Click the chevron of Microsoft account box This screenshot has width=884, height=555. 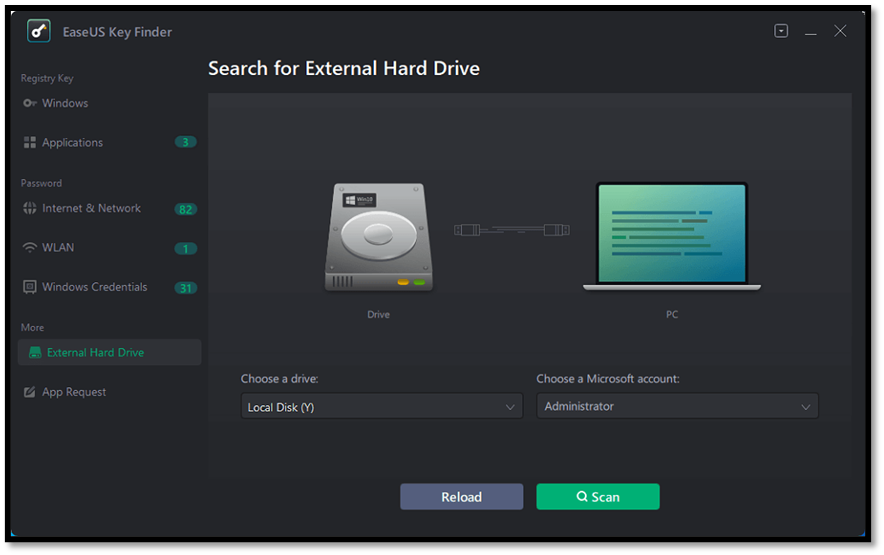click(806, 407)
